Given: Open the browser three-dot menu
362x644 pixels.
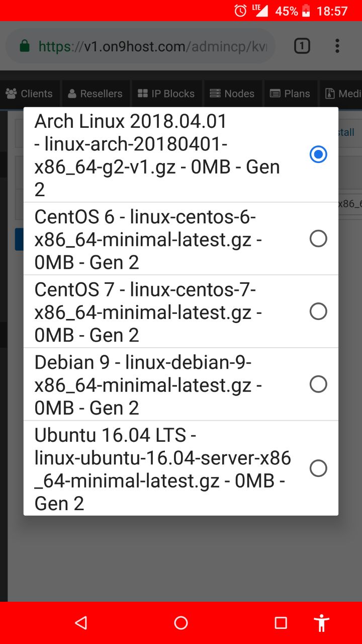Looking at the screenshot, I should 337,46.
